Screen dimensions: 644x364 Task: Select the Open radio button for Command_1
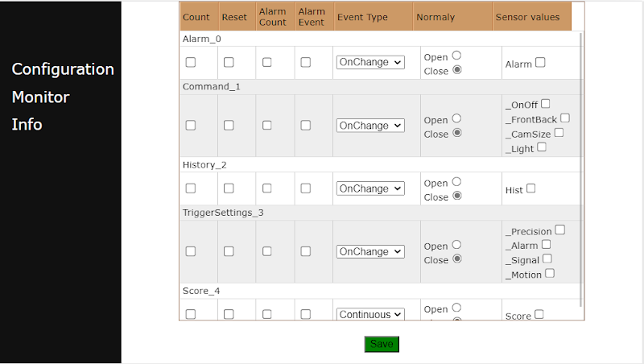click(456, 118)
